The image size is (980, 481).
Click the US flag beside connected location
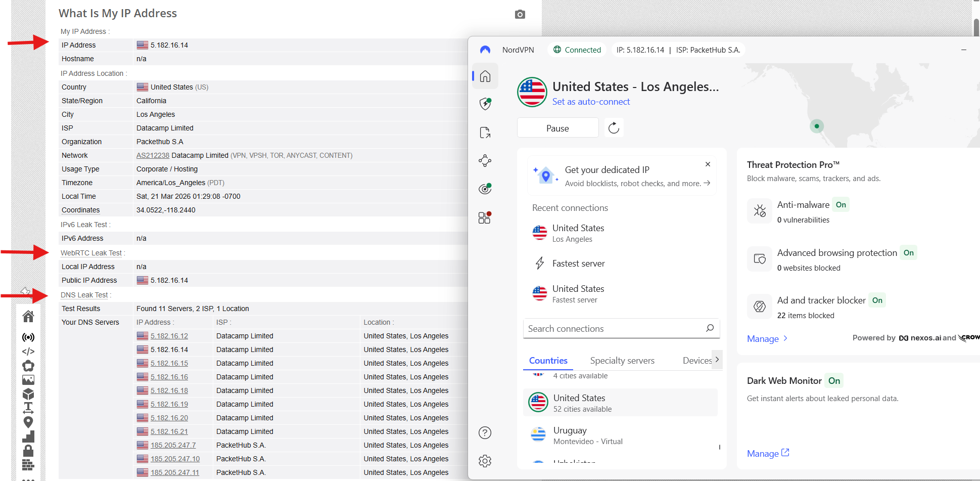click(532, 92)
